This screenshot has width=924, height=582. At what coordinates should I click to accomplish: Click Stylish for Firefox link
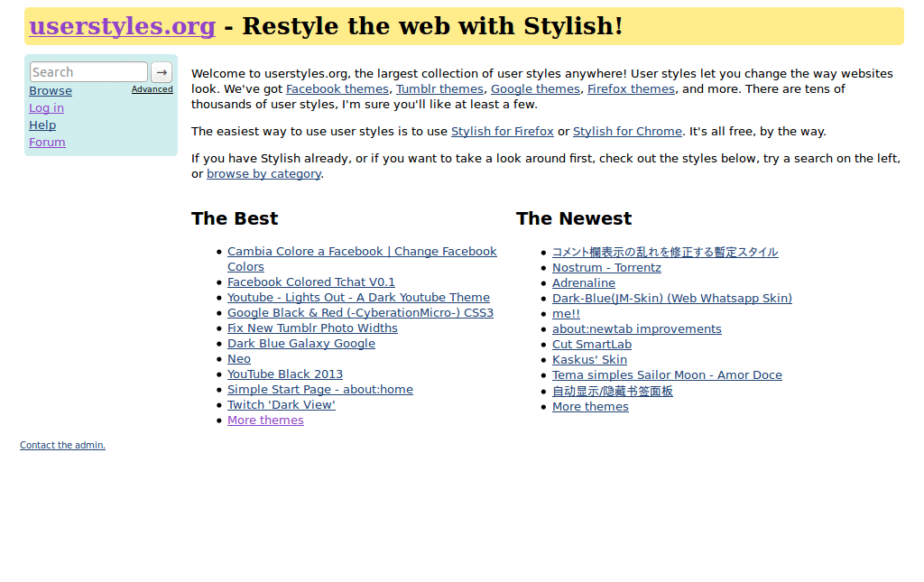coord(503,131)
